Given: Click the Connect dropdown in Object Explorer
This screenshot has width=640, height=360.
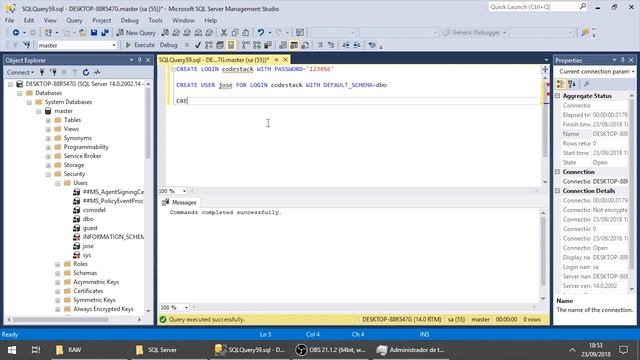Looking at the screenshot, I should click(20, 72).
